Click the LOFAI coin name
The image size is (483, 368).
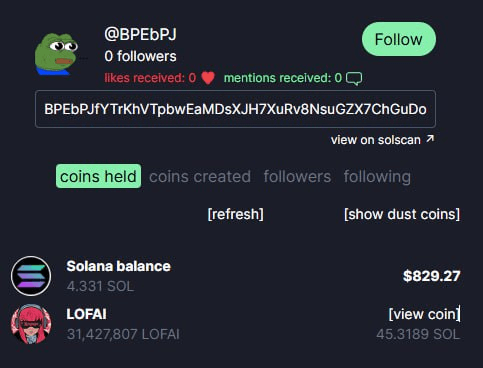86,314
